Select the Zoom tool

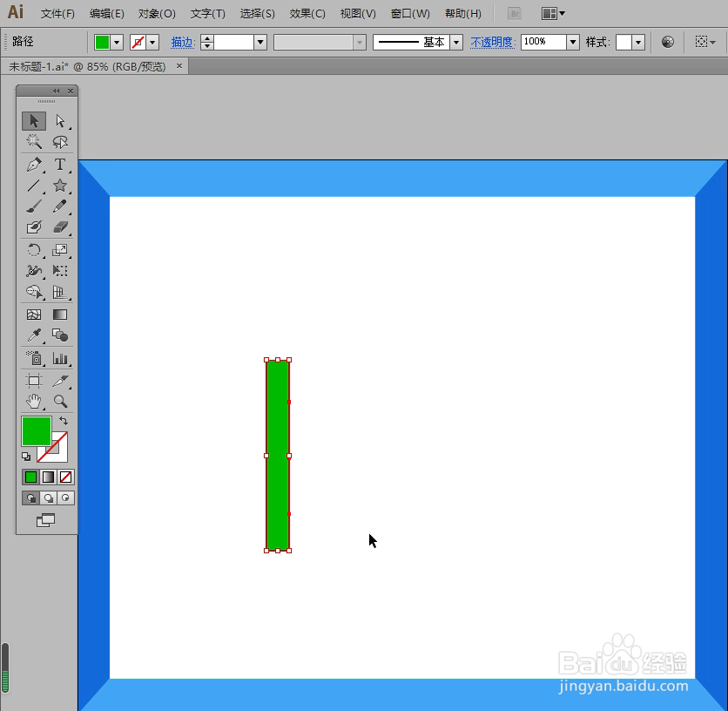point(60,401)
